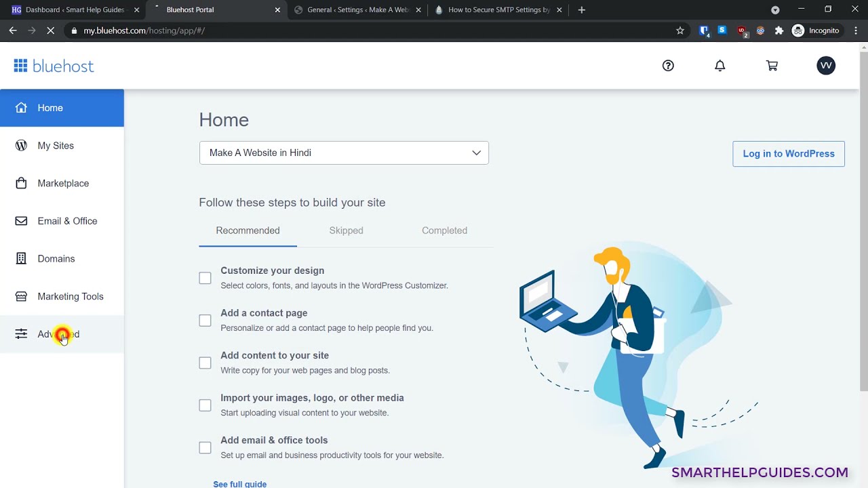This screenshot has width=868, height=488.
Task: Click the Customize your design step title
Action: (272, 270)
